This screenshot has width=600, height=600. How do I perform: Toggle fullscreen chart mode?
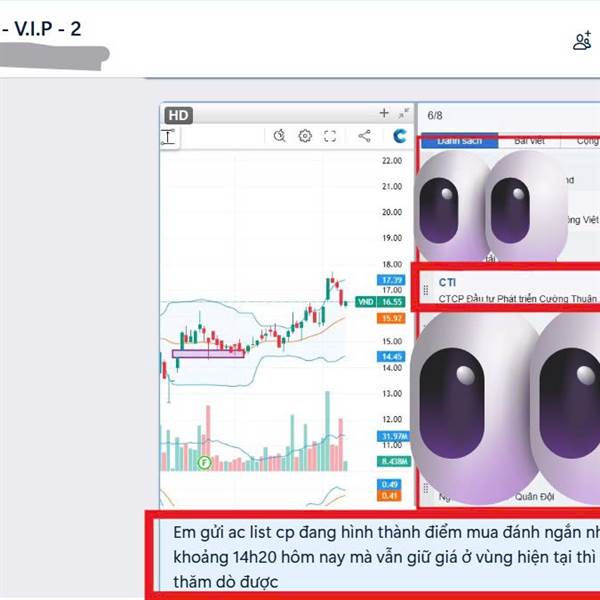click(330, 136)
